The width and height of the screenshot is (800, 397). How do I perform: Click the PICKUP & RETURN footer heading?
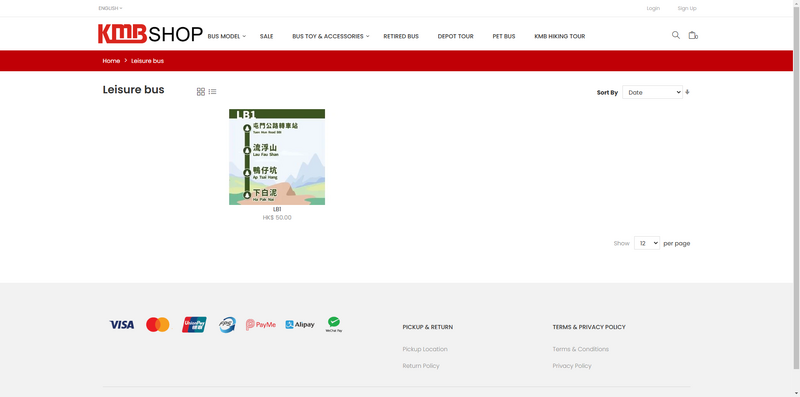(x=428, y=327)
